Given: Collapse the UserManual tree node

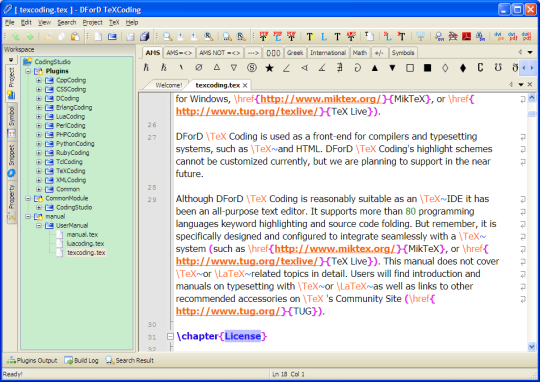Looking at the screenshot, I should [x=39, y=226].
